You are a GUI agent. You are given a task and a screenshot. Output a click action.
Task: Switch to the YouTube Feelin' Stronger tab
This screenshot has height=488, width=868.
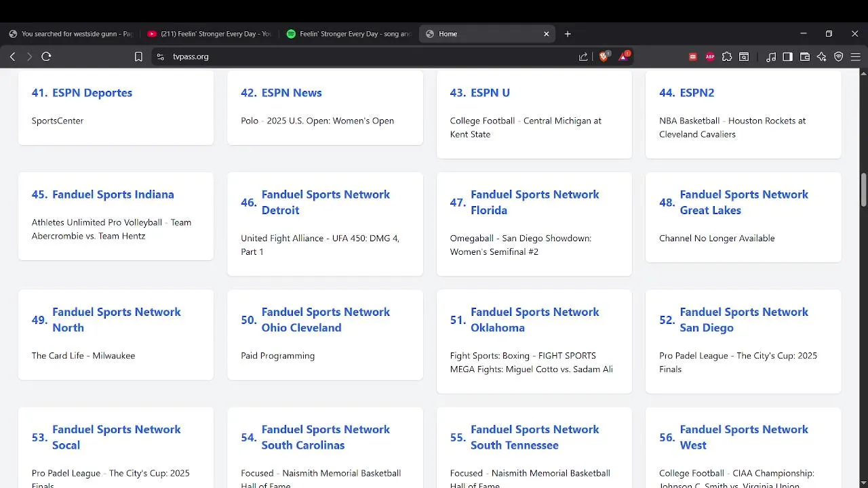pos(209,34)
